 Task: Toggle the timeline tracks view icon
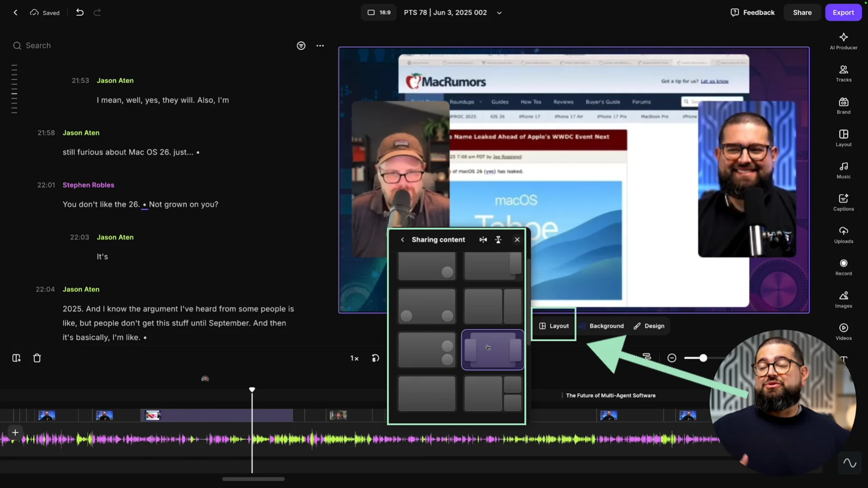[647, 357]
